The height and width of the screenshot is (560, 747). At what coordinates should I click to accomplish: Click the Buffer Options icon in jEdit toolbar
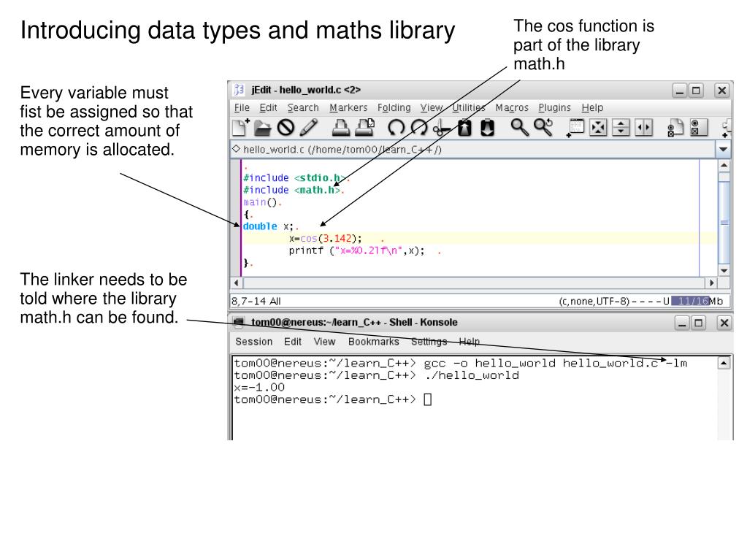pyautogui.click(x=675, y=128)
